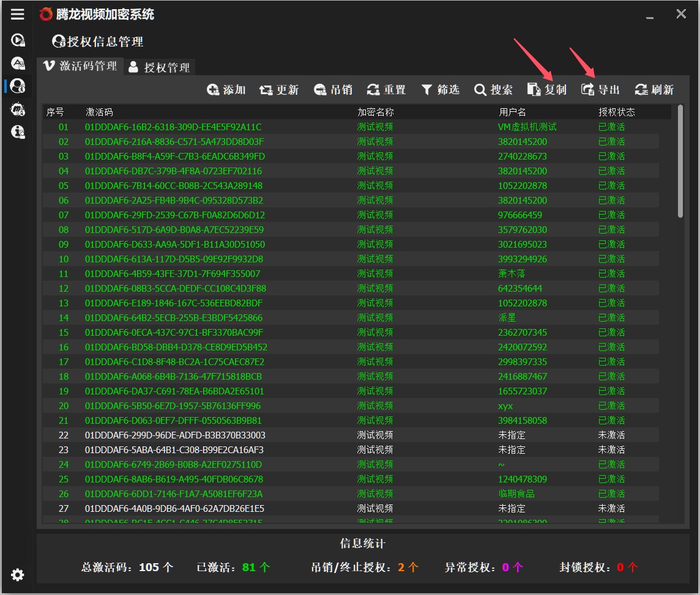Click username 1655723037

click(x=523, y=391)
